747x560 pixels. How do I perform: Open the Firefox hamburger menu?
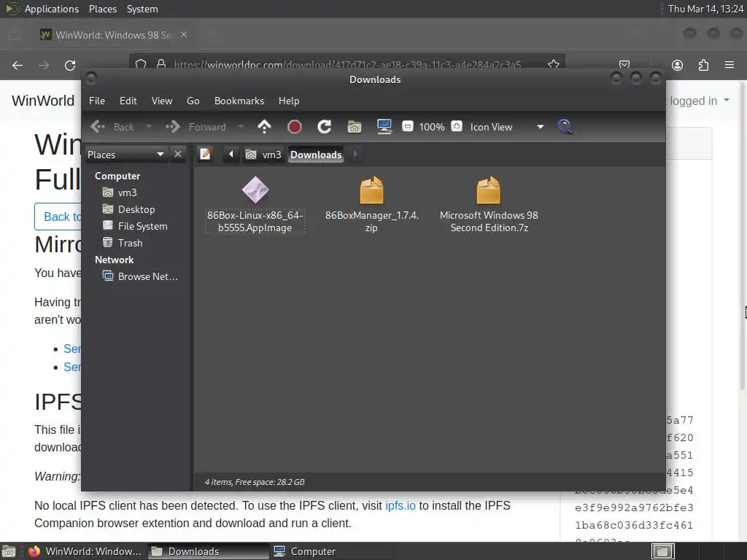[729, 65]
